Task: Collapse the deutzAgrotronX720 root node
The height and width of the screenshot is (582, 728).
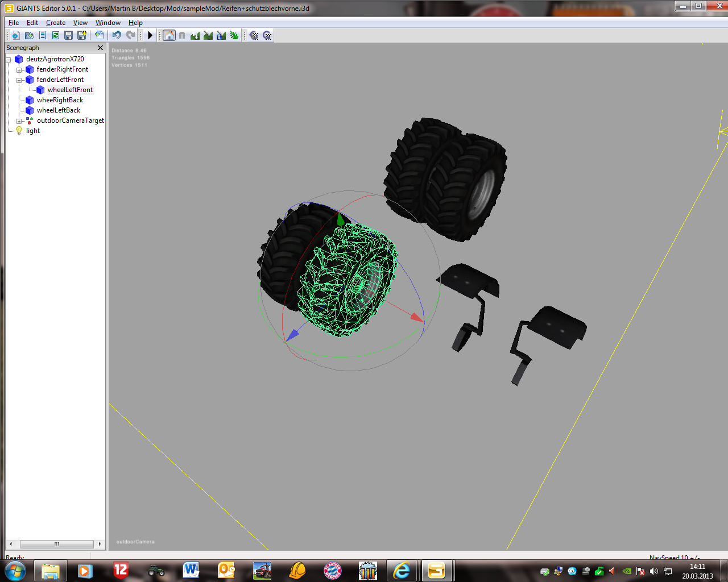Action: [x=9, y=59]
